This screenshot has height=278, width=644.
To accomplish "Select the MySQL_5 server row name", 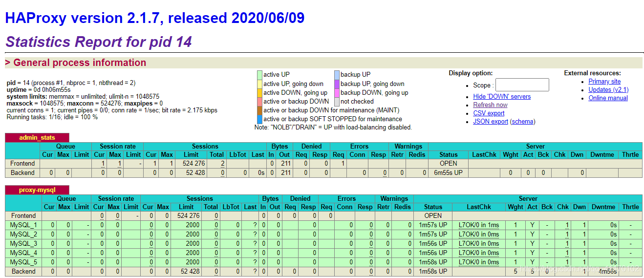I will pyautogui.click(x=23, y=262).
